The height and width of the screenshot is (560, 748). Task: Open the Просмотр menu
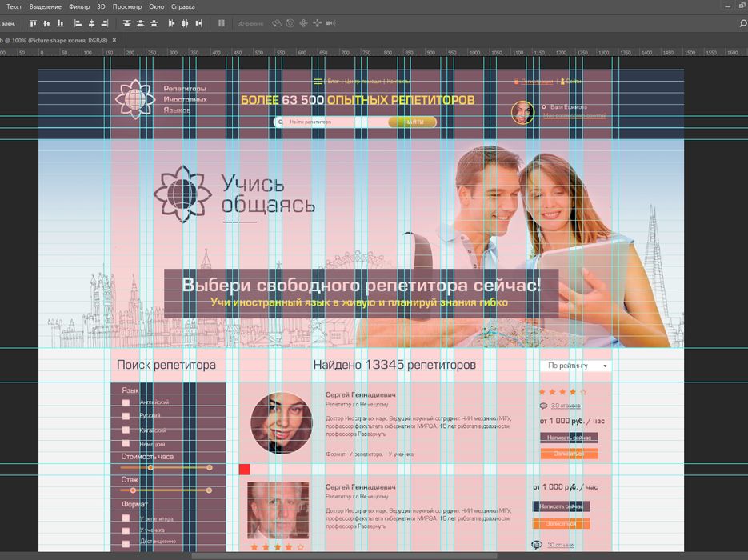pyautogui.click(x=127, y=6)
